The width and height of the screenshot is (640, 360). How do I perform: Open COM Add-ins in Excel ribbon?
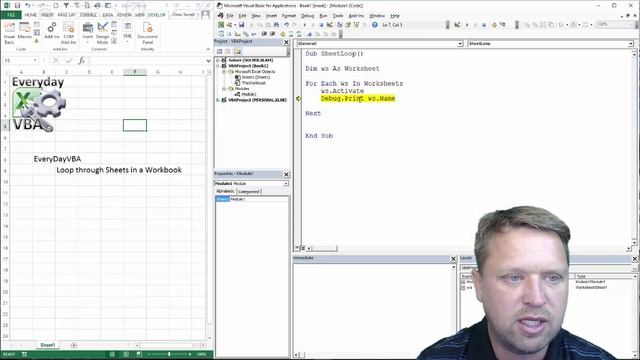pos(69,33)
